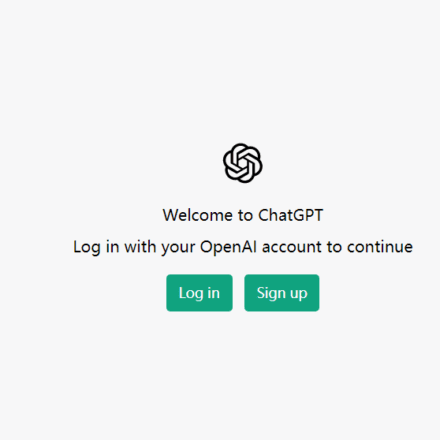
Task: Click the word Welcome in the heading
Action: (x=198, y=215)
